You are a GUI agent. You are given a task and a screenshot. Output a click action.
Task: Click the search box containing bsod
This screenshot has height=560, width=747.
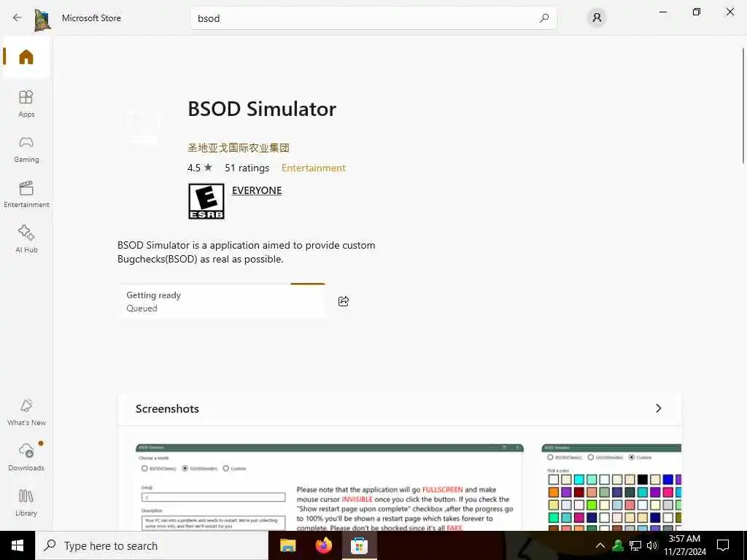373,18
